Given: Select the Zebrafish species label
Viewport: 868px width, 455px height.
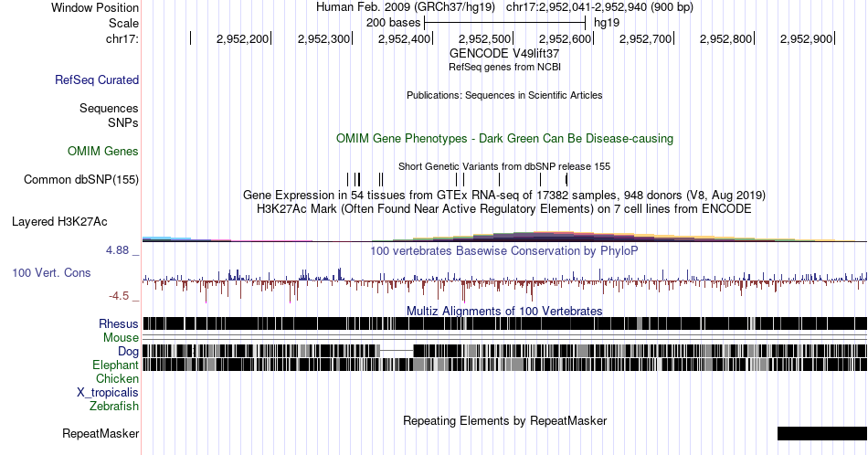Looking at the screenshot, I should (x=114, y=406).
